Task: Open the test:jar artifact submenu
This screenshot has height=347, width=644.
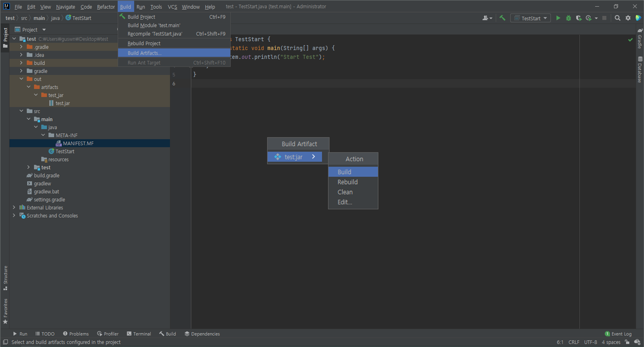Action: [x=295, y=157]
